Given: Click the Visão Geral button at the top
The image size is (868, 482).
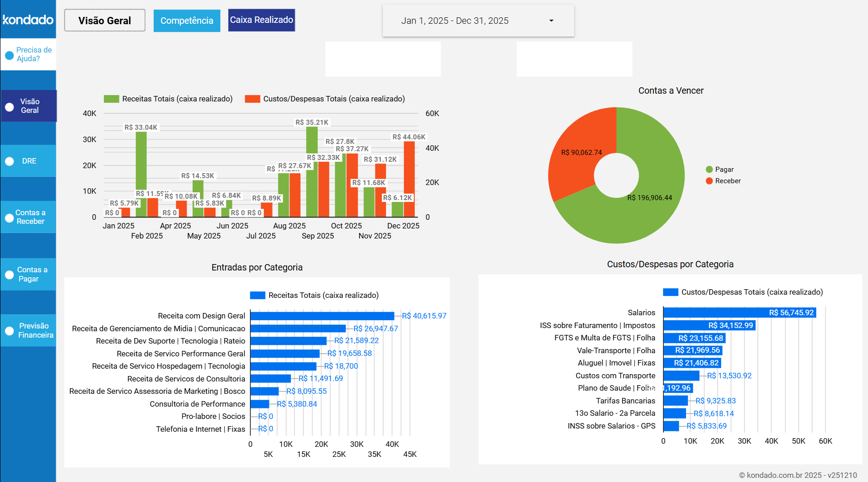Looking at the screenshot, I should click(104, 20).
